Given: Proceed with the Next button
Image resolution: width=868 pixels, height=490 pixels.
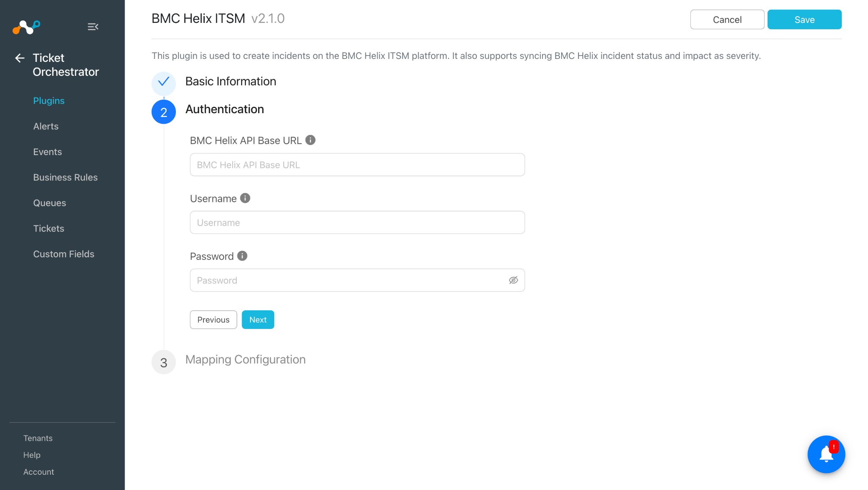Looking at the screenshot, I should pos(258,320).
